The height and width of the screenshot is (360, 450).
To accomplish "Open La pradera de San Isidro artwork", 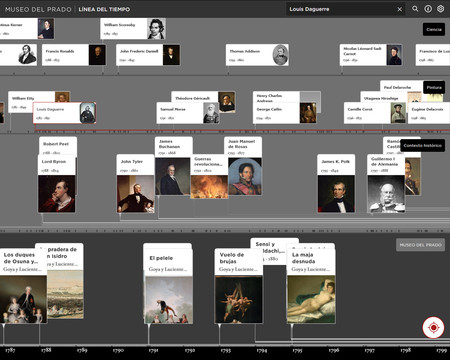I will tap(65, 281).
